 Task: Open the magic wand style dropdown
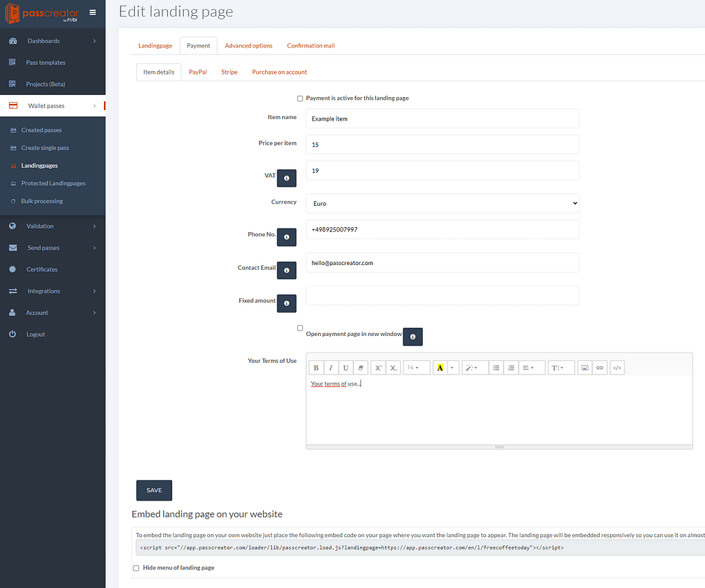pyautogui.click(x=474, y=368)
